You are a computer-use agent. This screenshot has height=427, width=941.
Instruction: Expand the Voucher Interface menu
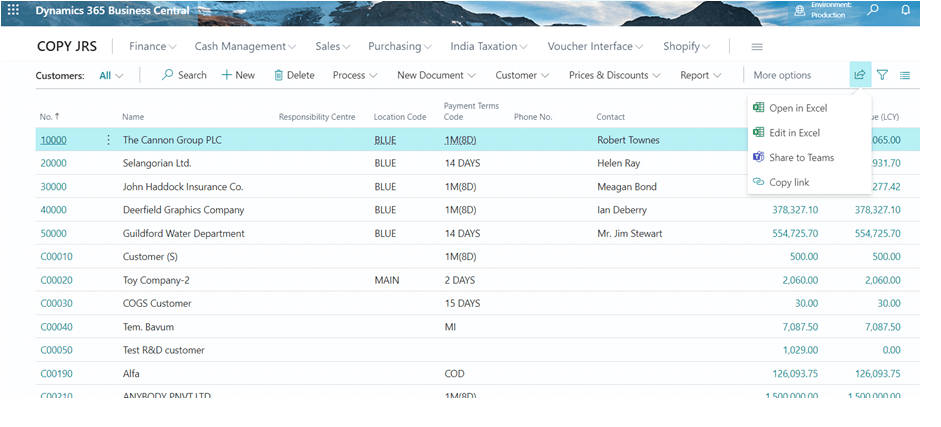coord(595,46)
